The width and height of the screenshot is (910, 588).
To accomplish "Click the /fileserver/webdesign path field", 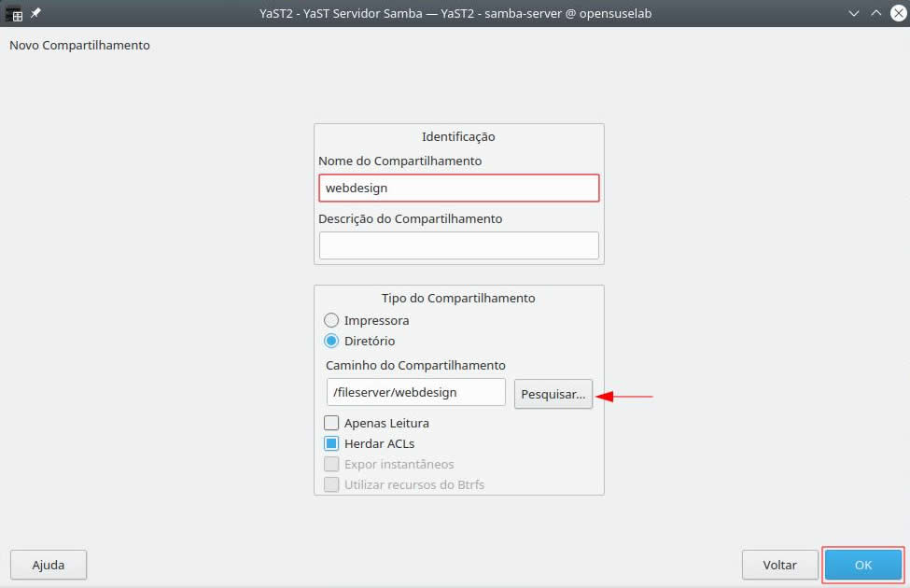I will click(x=415, y=392).
